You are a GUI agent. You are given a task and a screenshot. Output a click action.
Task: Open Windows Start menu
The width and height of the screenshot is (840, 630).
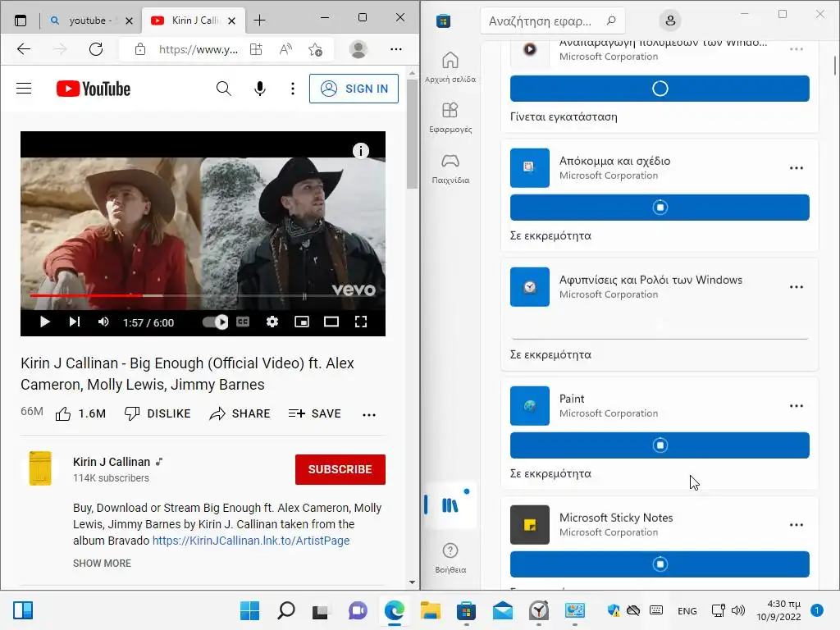249,610
